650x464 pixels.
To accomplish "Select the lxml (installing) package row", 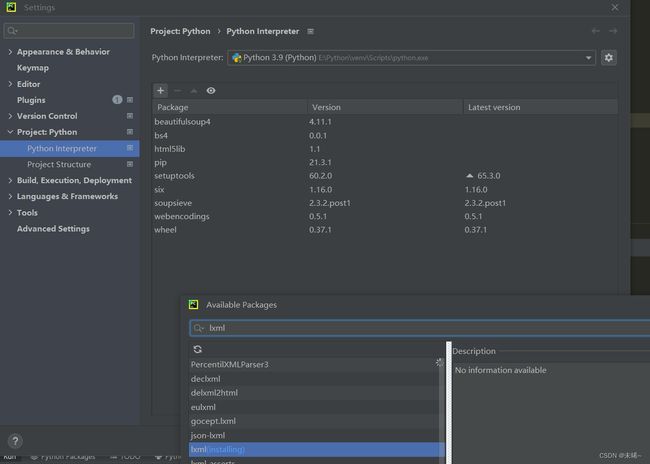I will (317, 449).
